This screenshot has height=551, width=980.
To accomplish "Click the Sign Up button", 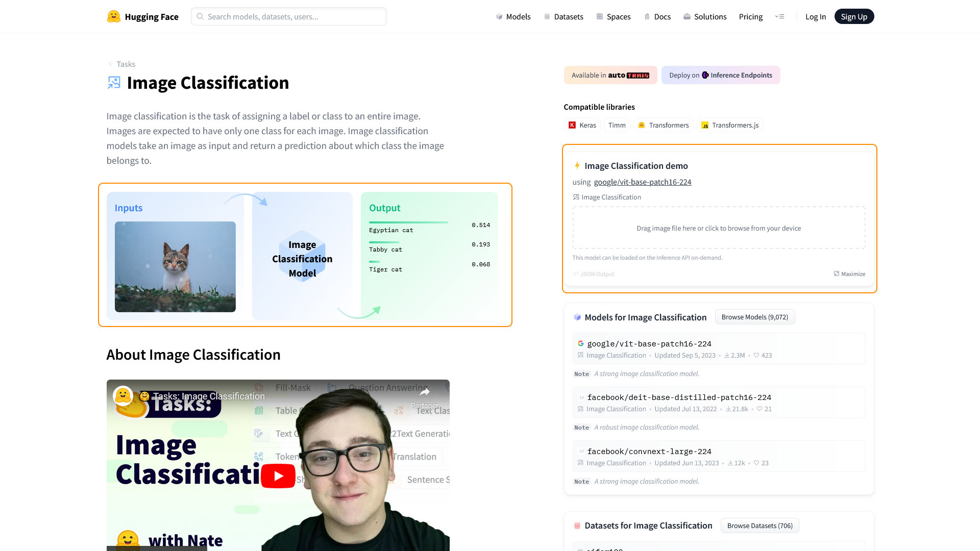I will (854, 17).
